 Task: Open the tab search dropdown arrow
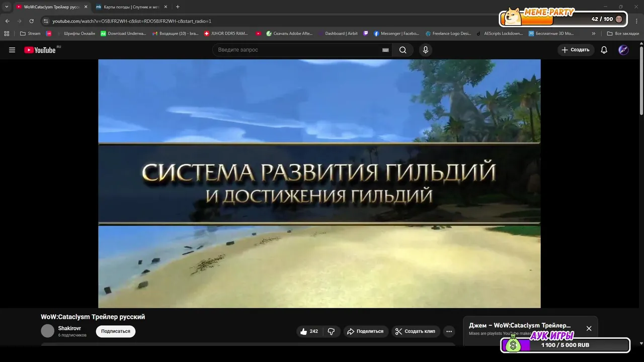7,7
